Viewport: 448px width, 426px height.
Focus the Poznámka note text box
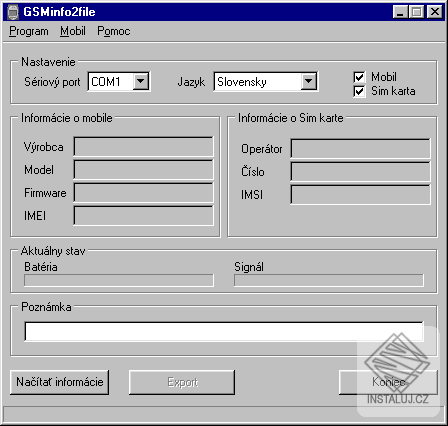224,331
